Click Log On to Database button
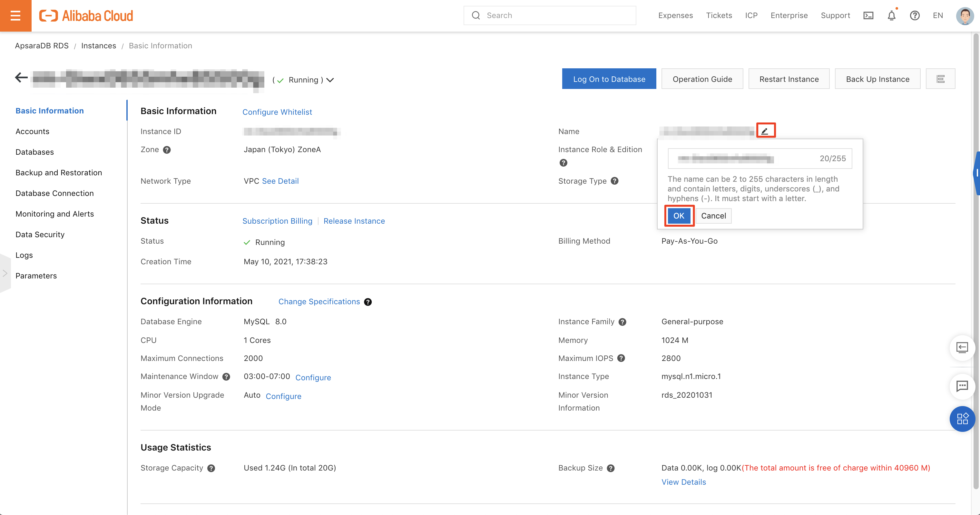Viewport: 980px width, 515px height. coord(609,79)
